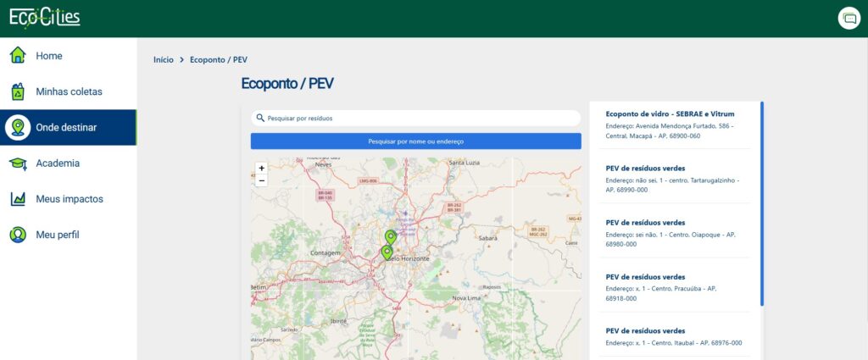Select Ecoponto de vidro - SEBRAE e Vitrum
Viewport: 868px width, 360px height.
(x=670, y=114)
